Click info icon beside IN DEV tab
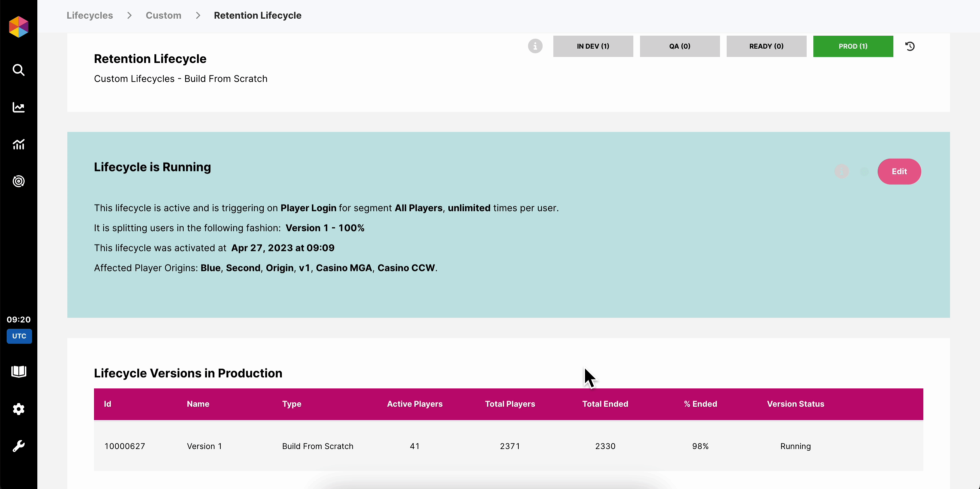 pos(535,46)
